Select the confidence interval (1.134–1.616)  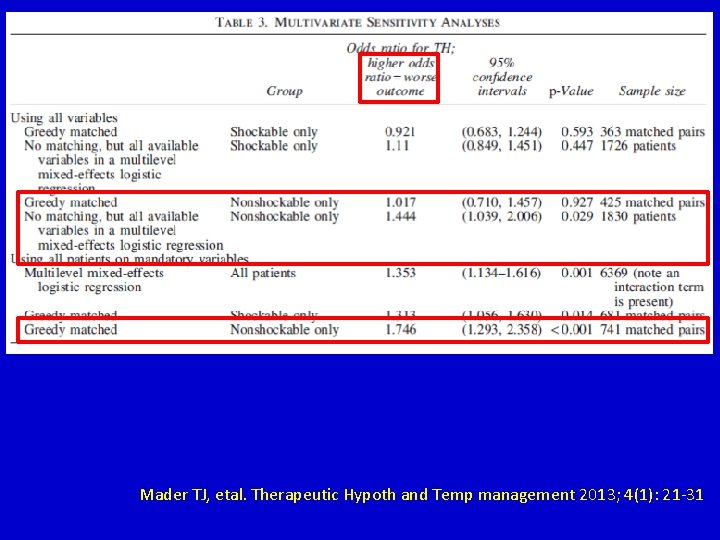[x=501, y=273]
